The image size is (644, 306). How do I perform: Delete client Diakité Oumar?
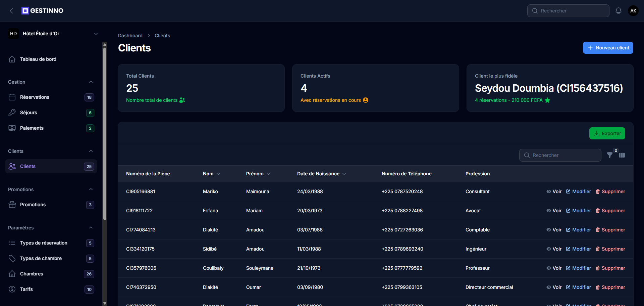point(610,287)
